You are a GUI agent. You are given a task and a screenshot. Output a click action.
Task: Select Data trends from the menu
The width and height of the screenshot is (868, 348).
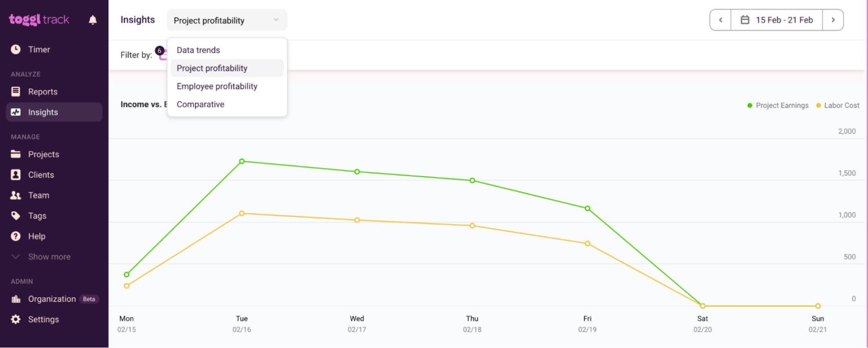(x=198, y=50)
